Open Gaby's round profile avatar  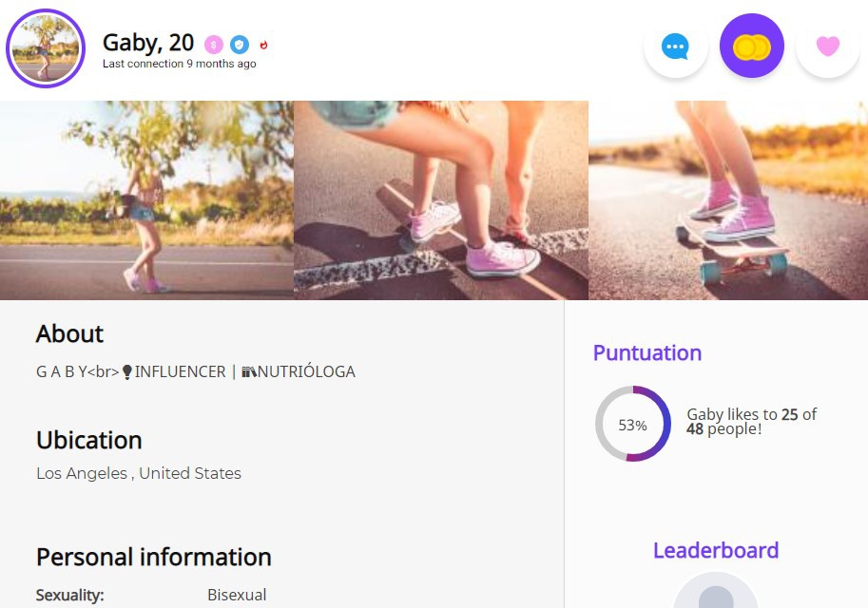pos(46,47)
